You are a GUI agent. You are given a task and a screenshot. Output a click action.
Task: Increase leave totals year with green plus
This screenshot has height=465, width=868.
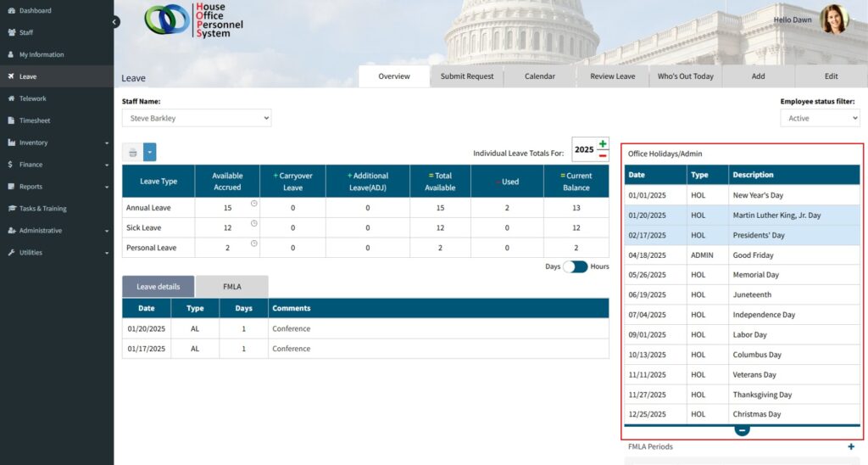pyautogui.click(x=603, y=143)
